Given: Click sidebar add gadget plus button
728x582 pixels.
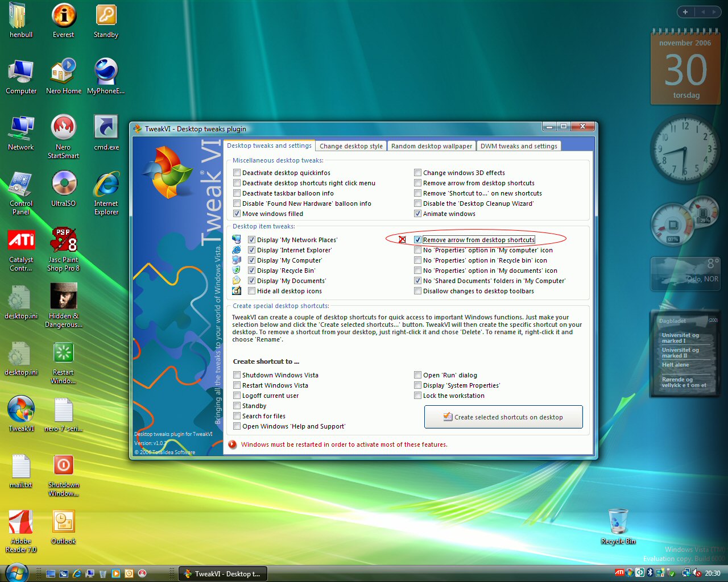Looking at the screenshot, I should point(685,12).
